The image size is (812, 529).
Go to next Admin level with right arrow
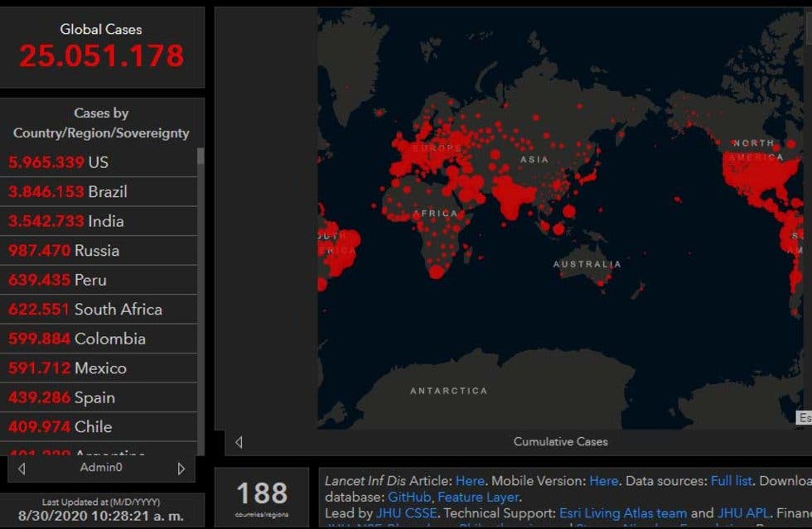(x=181, y=469)
